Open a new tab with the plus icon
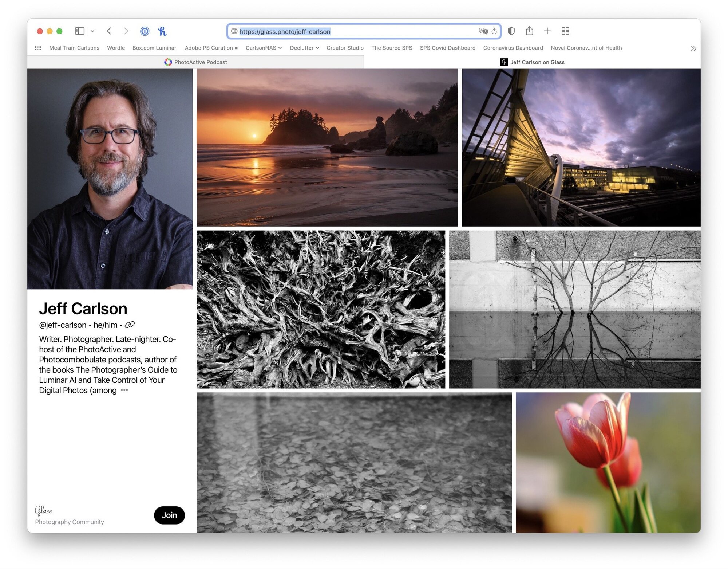The height and width of the screenshot is (569, 728). click(547, 31)
